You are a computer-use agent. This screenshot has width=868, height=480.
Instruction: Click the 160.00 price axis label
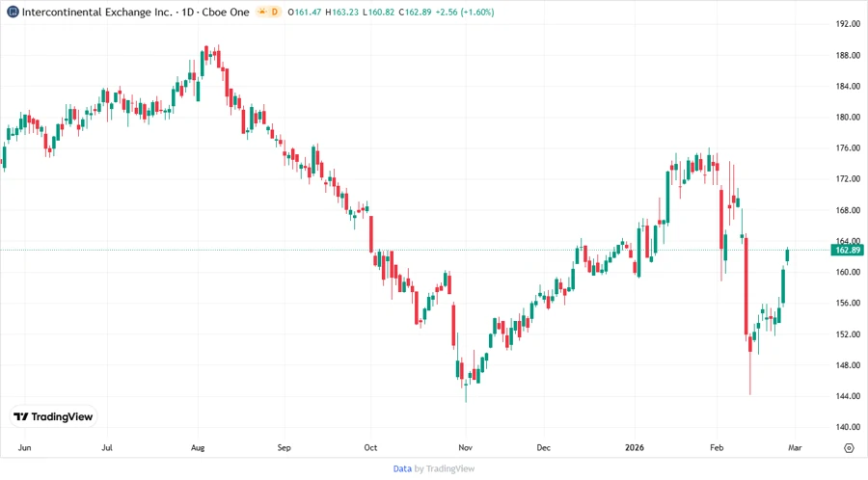tap(848, 272)
